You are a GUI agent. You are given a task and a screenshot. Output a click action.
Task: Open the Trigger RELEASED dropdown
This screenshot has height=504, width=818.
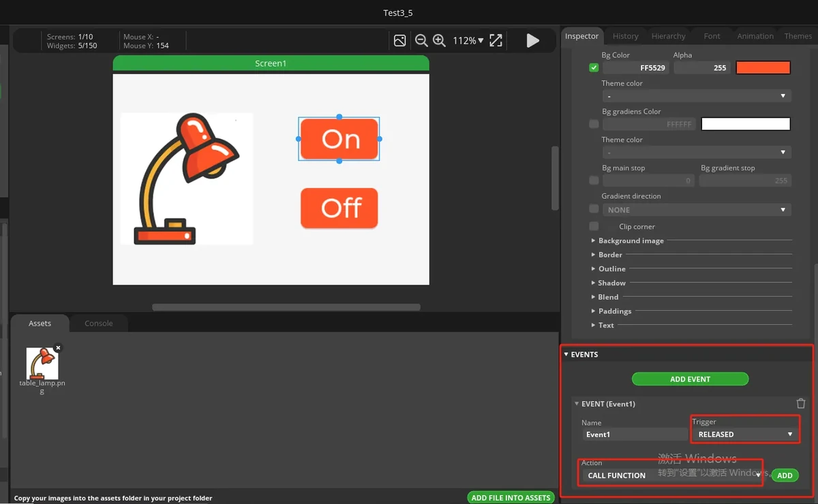click(744, 434)
